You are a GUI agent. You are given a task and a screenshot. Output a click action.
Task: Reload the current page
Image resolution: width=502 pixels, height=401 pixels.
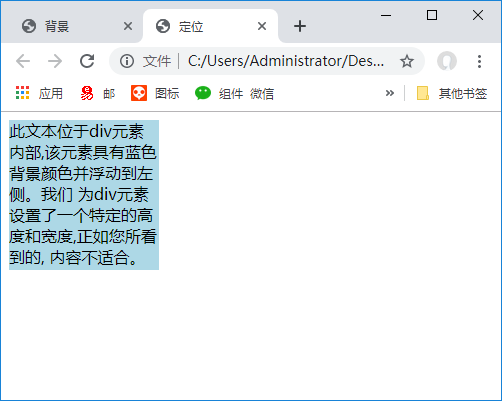coord(87,61)
